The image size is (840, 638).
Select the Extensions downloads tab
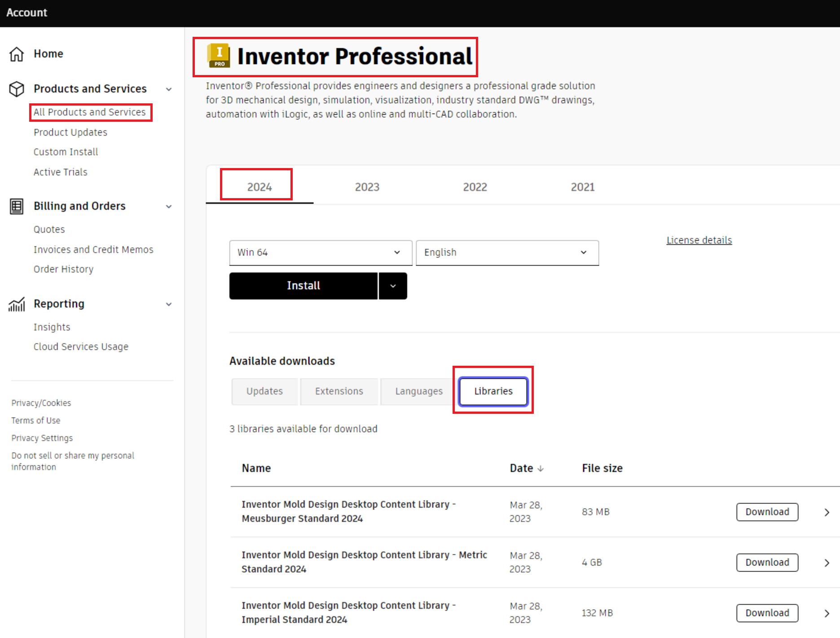pos(339,391)
